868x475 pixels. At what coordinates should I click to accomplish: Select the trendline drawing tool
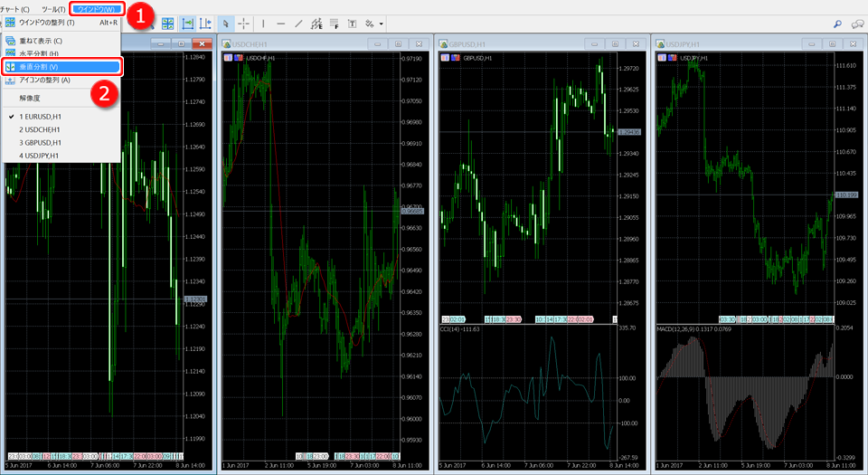coord(299,23)
